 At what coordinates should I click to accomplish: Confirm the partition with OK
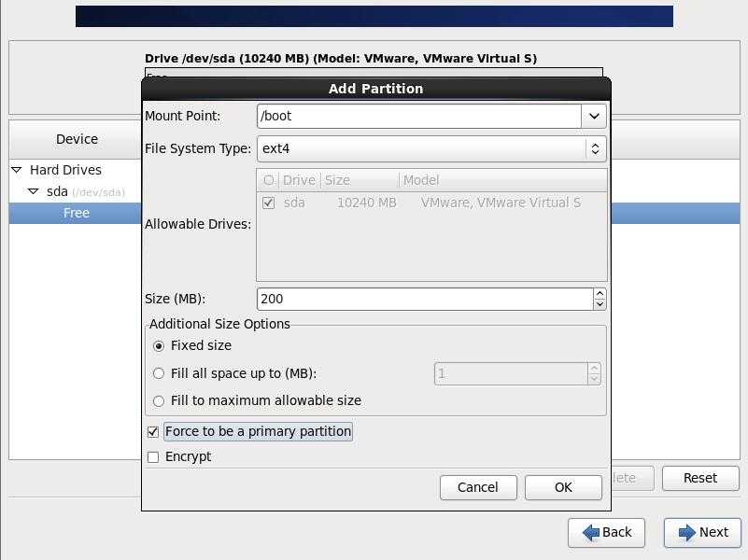(x=563, y=487)
